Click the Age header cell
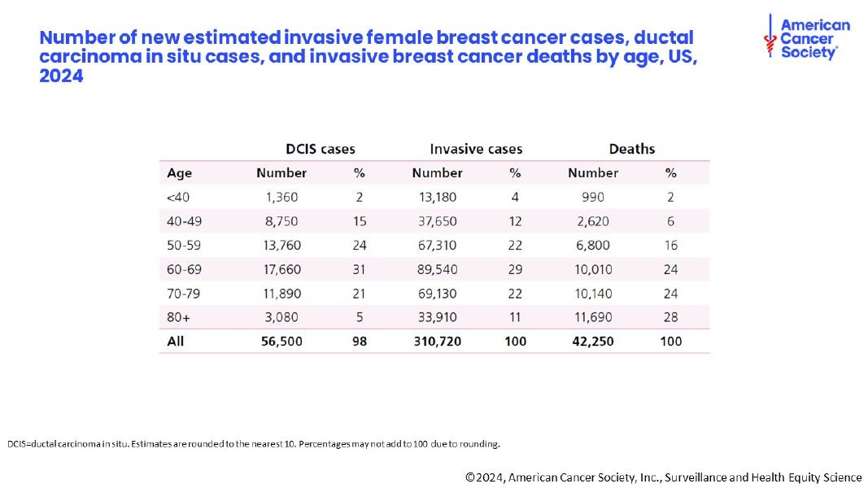The width and height of the screenshot is (868, 488). 179,173
